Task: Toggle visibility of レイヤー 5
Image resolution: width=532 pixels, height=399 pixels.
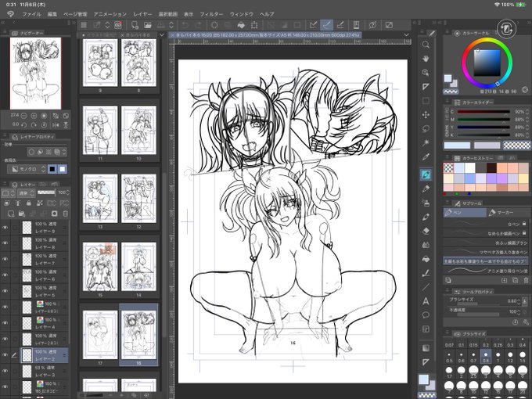Action: [x=5, y=291]
